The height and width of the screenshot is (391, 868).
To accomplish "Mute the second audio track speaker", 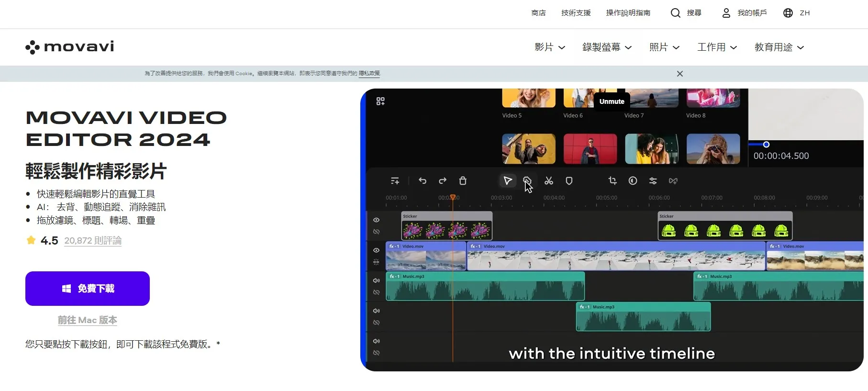I will [376, 311].
